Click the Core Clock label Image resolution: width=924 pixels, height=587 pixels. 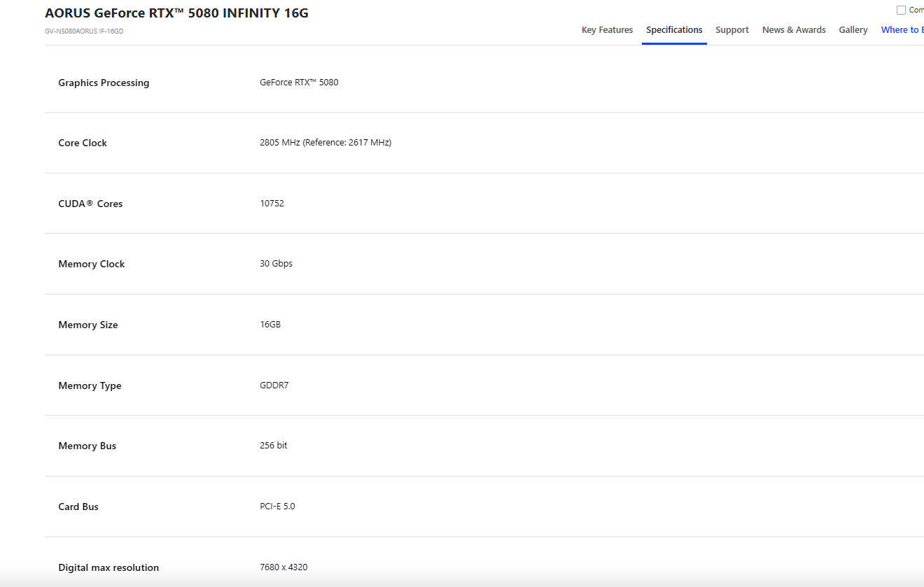click(x=83, y=143)
